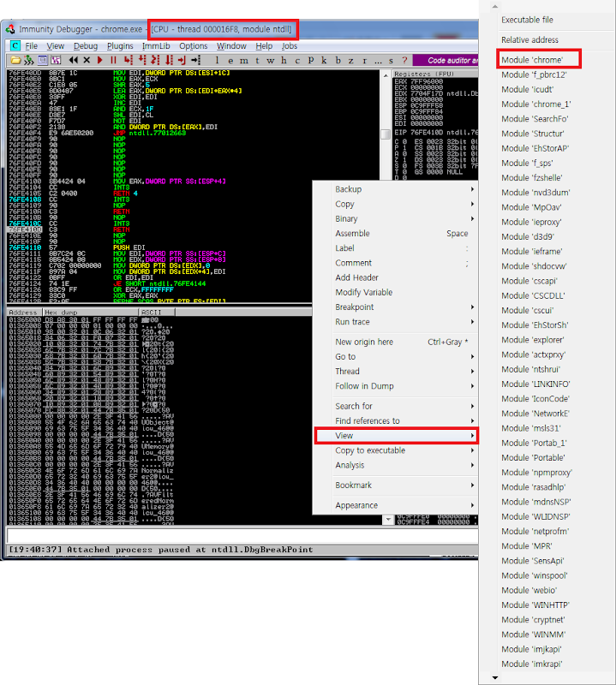Click down arrow at bottom of module list
The height and width of the screenshot is (685, 616).
[495, 678]
